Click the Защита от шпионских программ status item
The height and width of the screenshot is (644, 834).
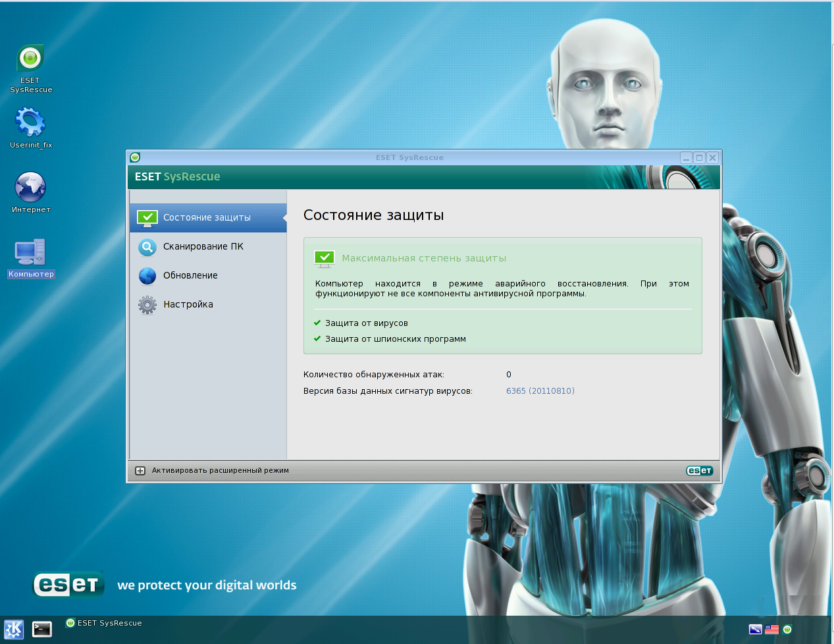[x=395, y=339]
